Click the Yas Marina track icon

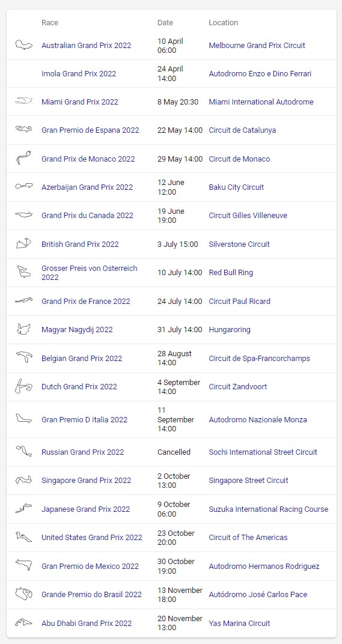23,622
